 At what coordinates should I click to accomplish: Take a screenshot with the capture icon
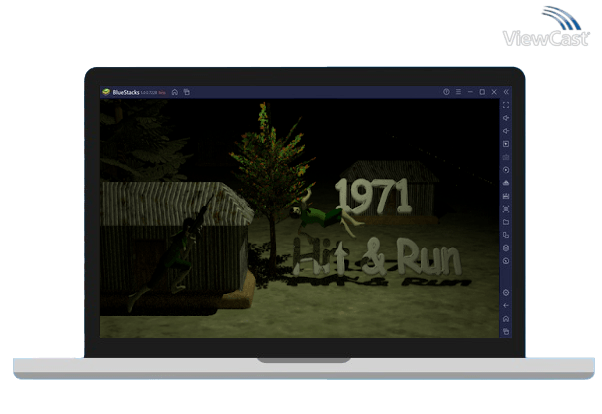tap(506, 209)
